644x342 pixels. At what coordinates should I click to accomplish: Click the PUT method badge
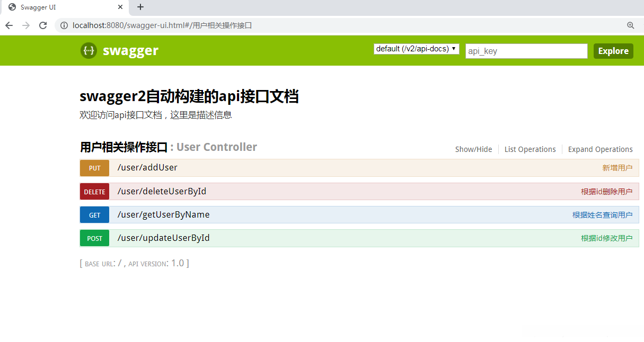pos(94,168)
